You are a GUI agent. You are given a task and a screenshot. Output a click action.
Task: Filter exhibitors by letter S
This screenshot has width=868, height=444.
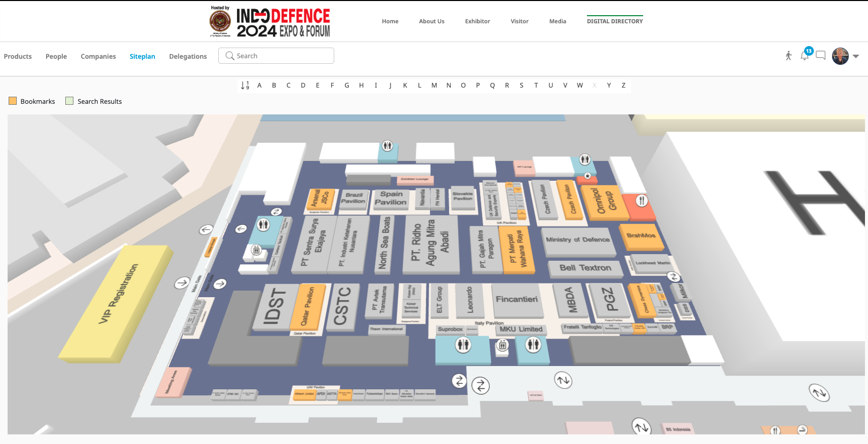click(522, 85)
